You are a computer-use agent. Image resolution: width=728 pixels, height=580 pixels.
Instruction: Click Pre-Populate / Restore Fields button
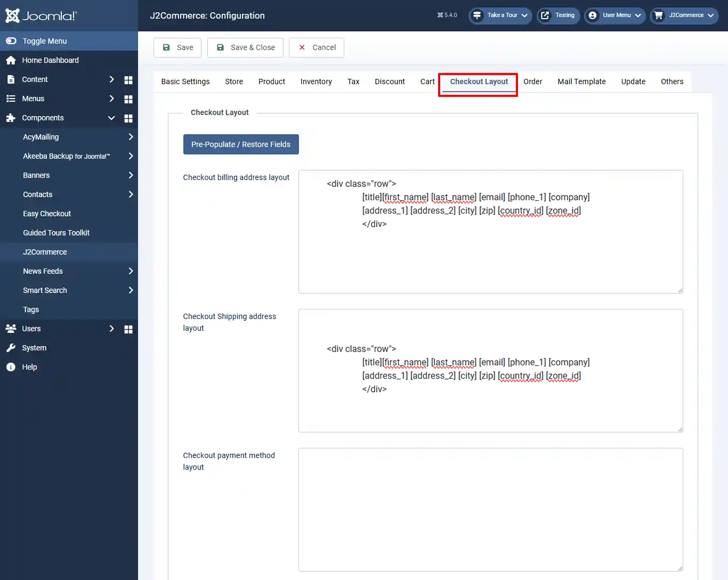[241, 144]
